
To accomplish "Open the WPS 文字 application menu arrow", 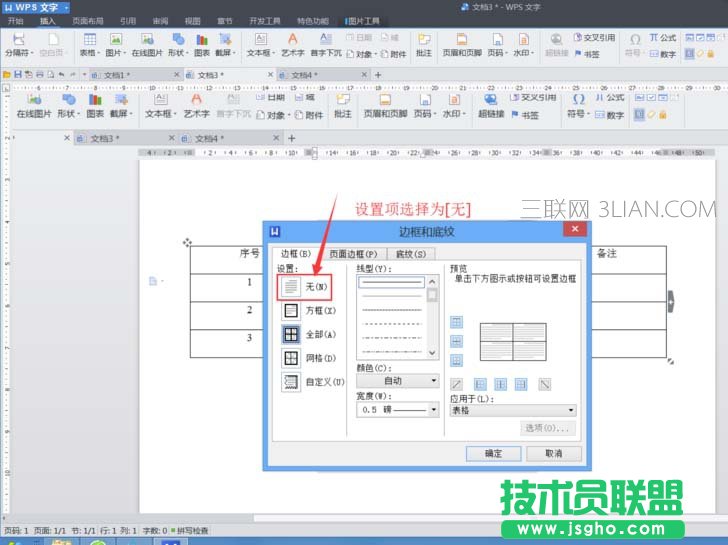I will tap(66, 8).
